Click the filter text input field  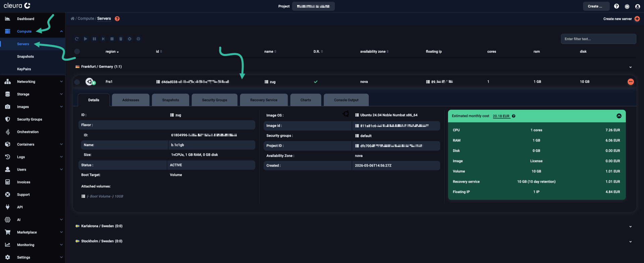(x=598, y=39)
